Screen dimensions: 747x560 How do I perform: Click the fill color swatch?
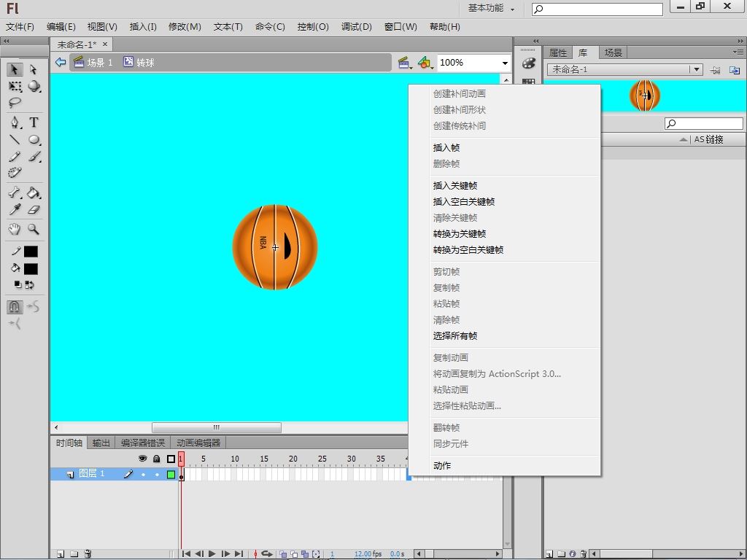(31, 268)
